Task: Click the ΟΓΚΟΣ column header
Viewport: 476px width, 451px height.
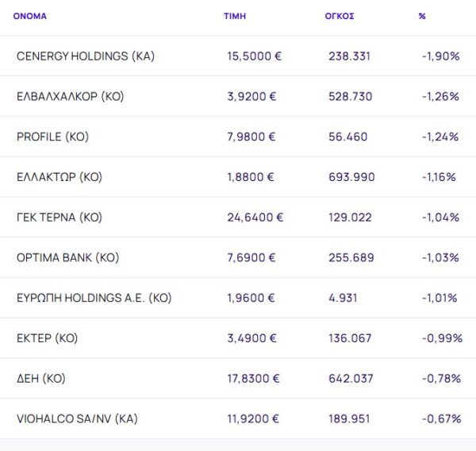Action: [340, 16]
